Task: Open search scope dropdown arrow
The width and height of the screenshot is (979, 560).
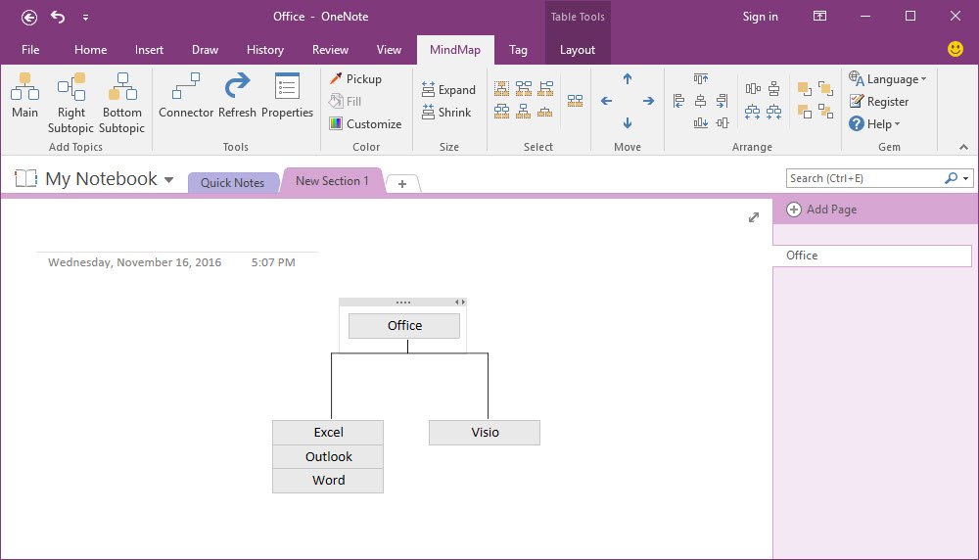Action: [966, 178]
